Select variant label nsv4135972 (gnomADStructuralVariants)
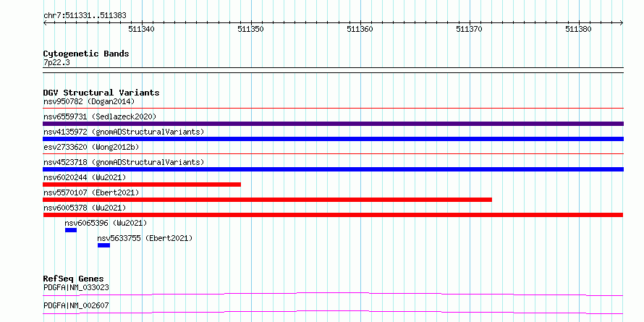 pyautogui.click(x=124, y=132)
